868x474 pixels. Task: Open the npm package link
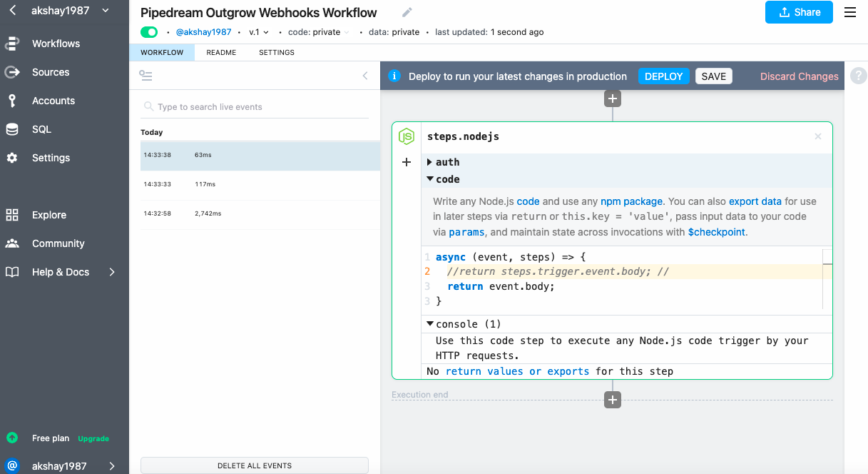[x=631, y=201]
